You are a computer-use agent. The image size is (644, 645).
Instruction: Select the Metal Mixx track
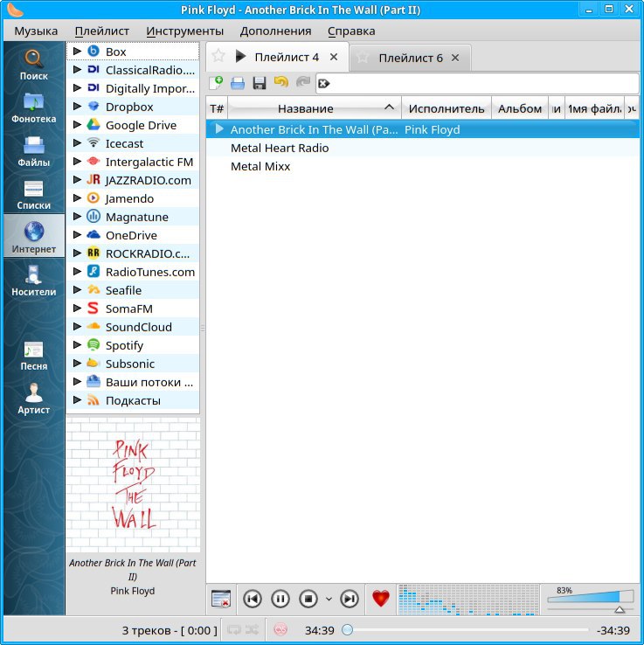[x=422, y=166]
